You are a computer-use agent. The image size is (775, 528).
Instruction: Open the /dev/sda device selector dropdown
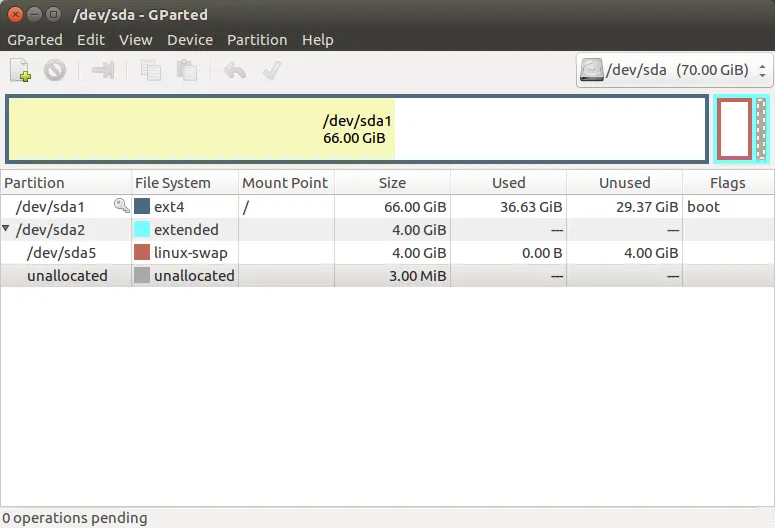(674, 70)
